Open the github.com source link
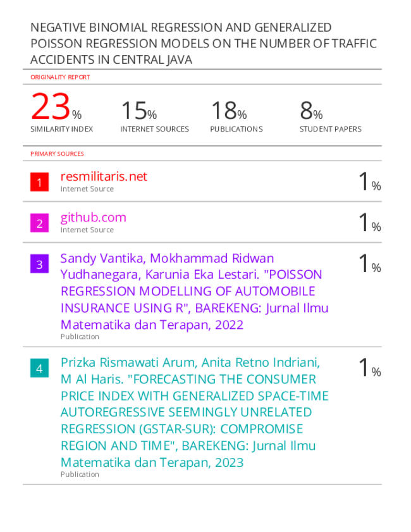Image resolution: width=411 pixels, height=532 pixels. pos(93,218)
